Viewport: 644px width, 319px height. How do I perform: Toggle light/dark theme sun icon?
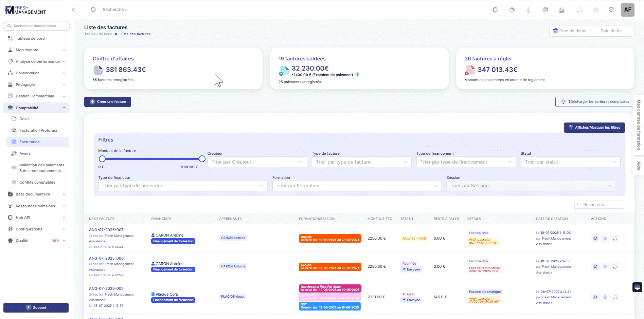[x=596, y=10]
